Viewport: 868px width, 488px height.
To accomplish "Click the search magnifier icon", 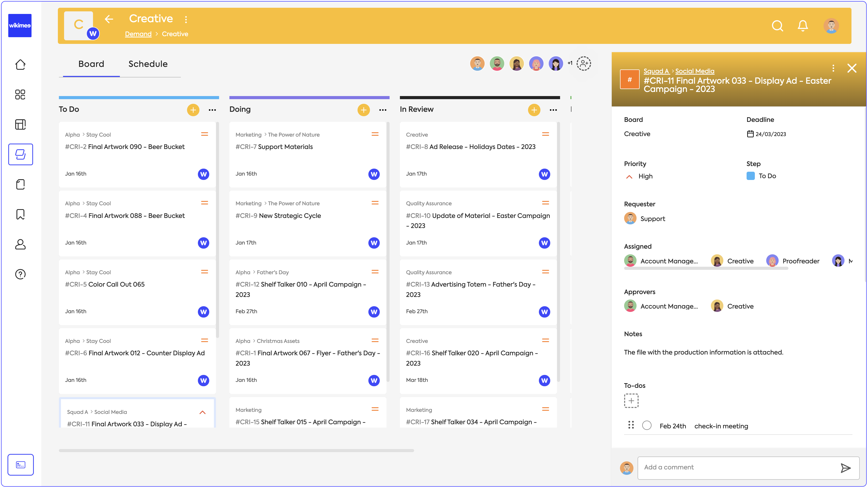I will (x=777, y=26).
